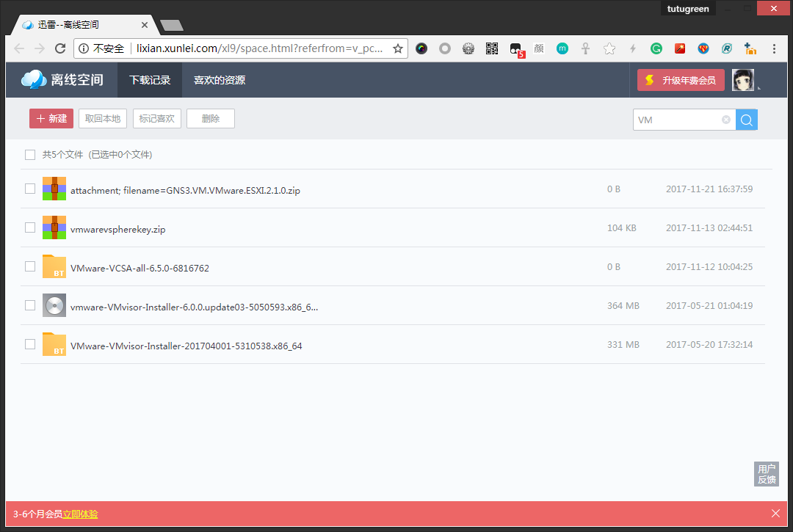Click the 立即体验 link

coord(81,514)
